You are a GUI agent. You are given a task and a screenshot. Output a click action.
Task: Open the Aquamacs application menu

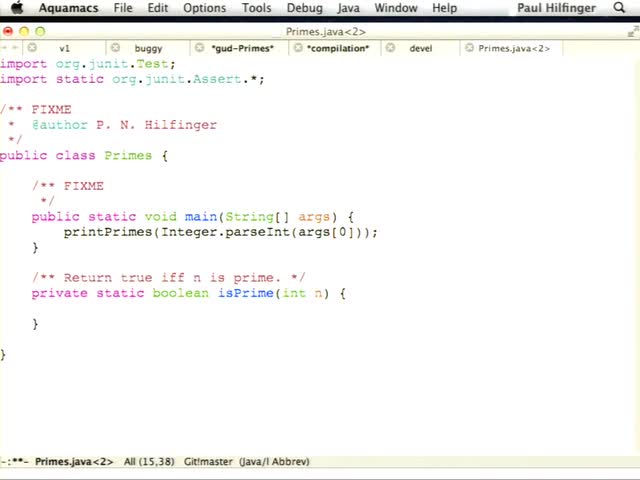point(69,8)
